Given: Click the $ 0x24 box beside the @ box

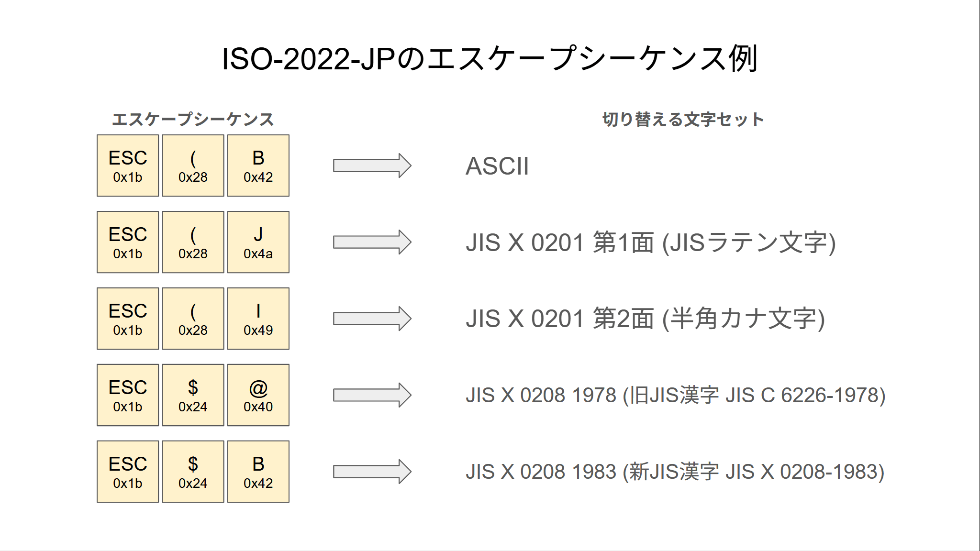Looking at the screenshot, I should click(193, 395).
